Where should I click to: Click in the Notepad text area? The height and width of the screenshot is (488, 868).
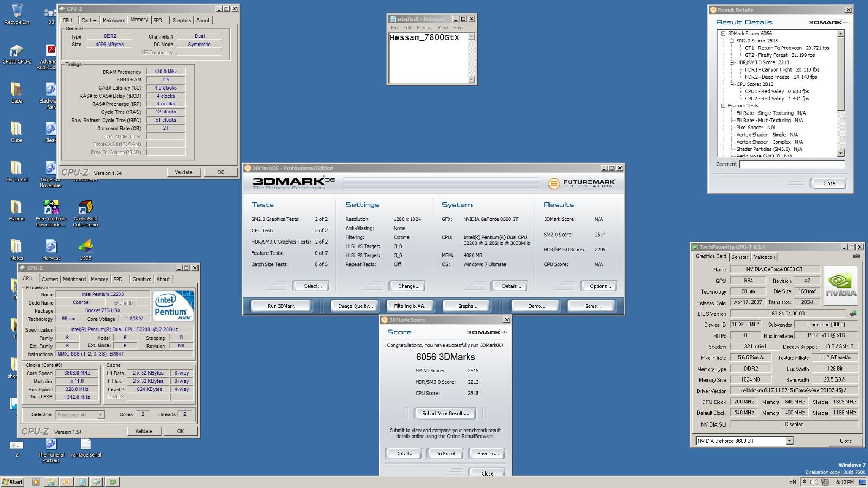click(427, 58)
